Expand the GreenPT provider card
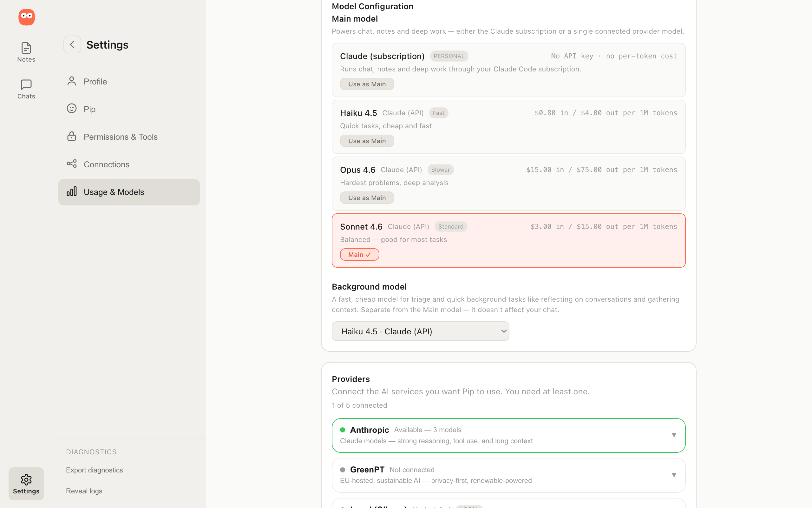 click(508, 475)
